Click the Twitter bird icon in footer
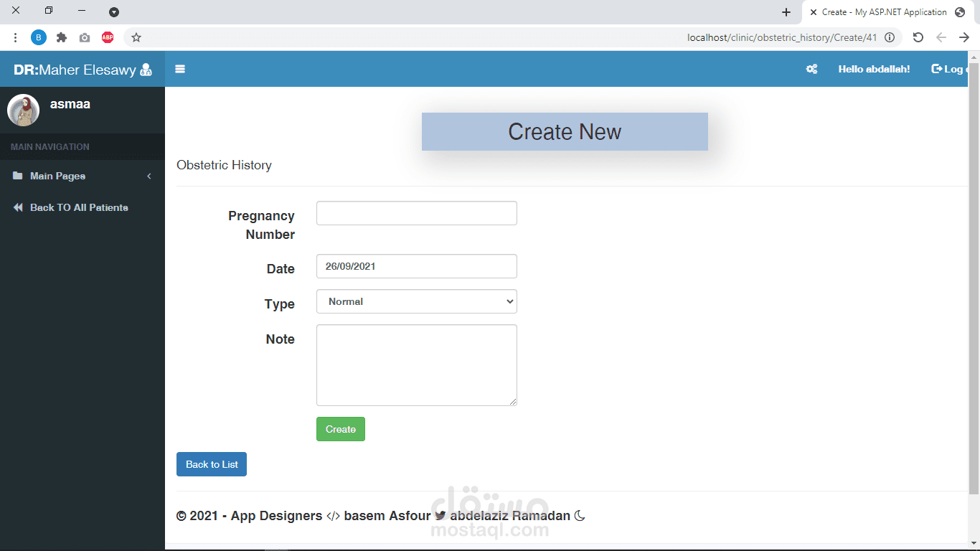The image size is (980, 551). coord(440,516)
